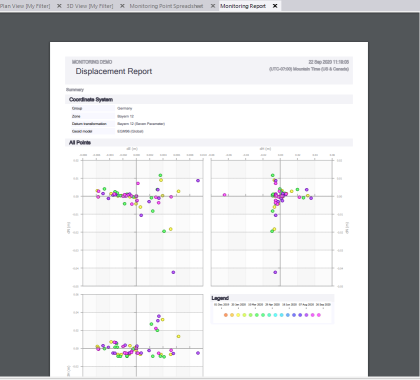Click the far-left magenta point in the right chart
The width and height of the screenshot is (420, 380).
(x=225, y=195)
